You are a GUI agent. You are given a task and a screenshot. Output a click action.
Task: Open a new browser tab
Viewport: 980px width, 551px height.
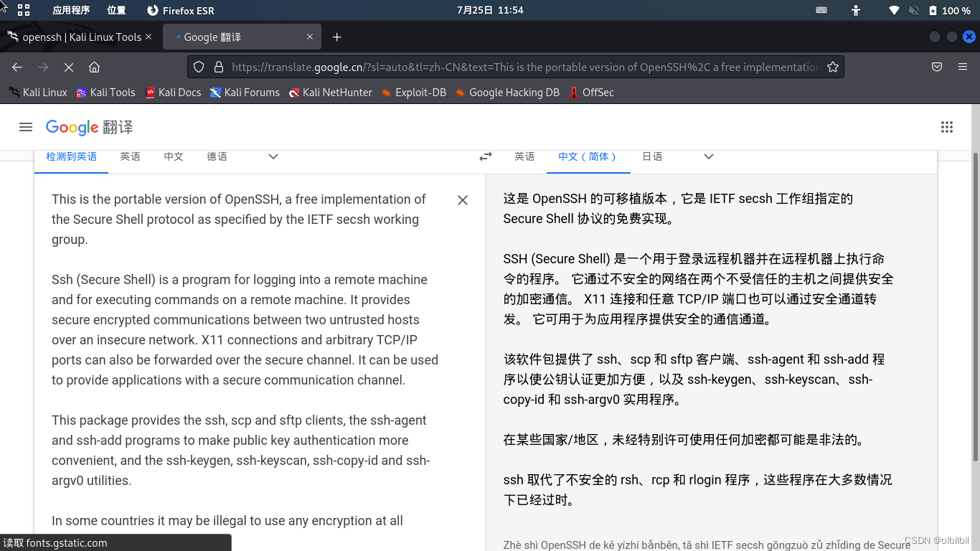(336, 37)
